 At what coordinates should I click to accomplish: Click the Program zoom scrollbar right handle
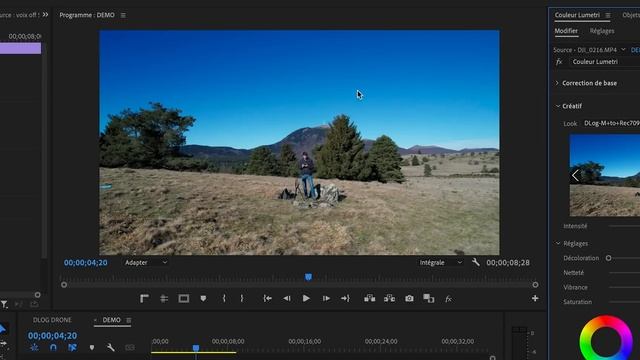[x=535, y=285]
